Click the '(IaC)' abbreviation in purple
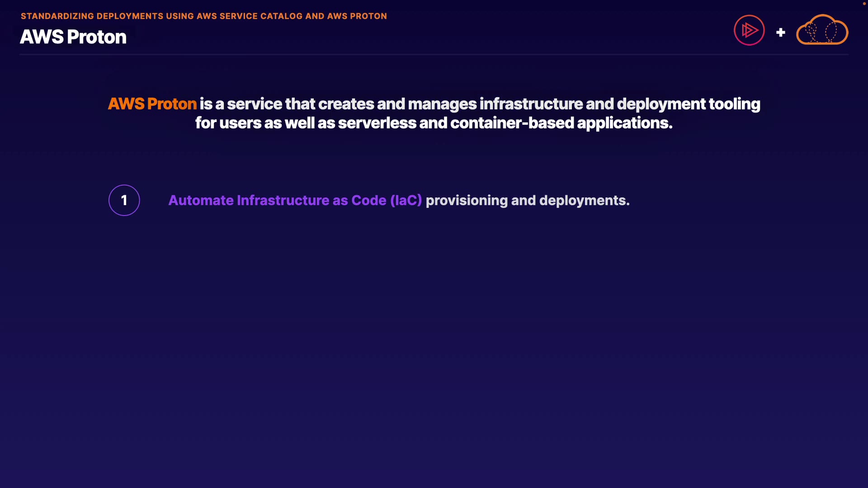This screenshot has height=488, width=868. click(x=406, y=200)
